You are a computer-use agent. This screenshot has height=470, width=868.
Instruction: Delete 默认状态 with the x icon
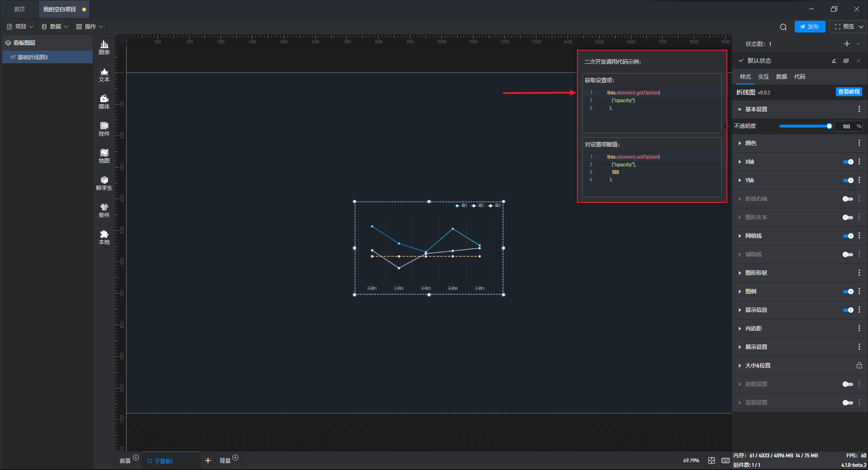tap(859, 61)
